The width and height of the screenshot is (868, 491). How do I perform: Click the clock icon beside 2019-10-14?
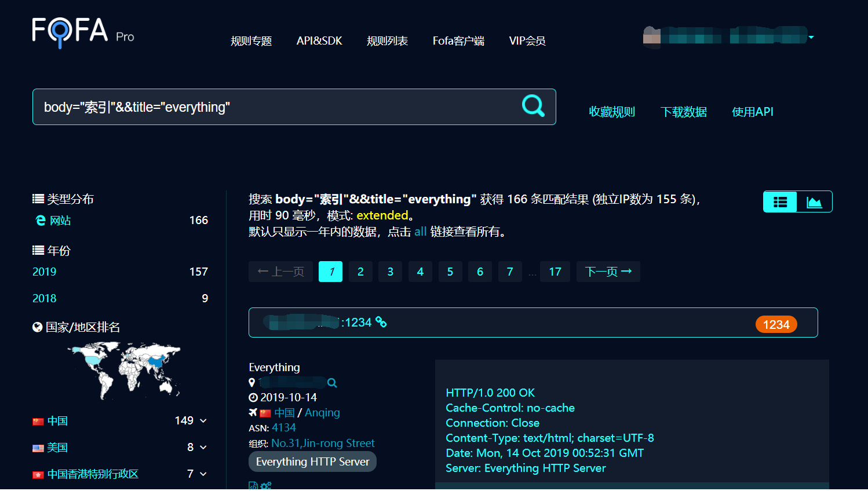click(253, 398)
